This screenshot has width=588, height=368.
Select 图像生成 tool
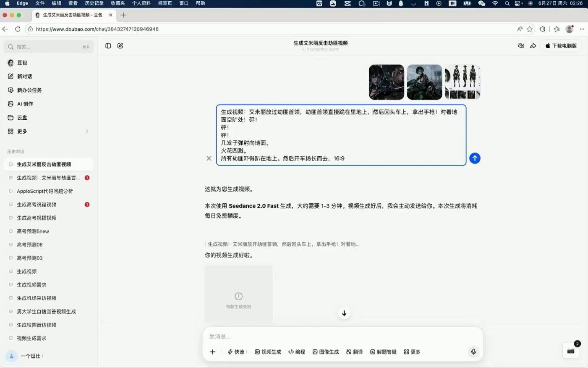326,352
